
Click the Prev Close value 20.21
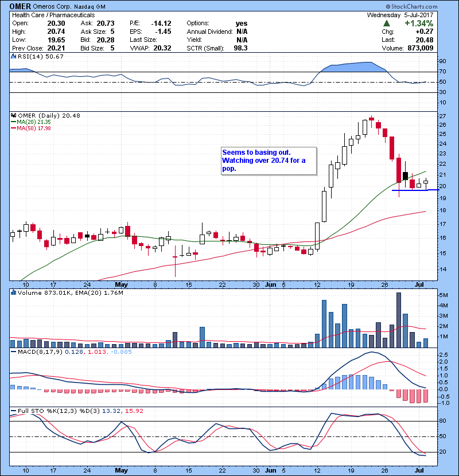[56, 48]
